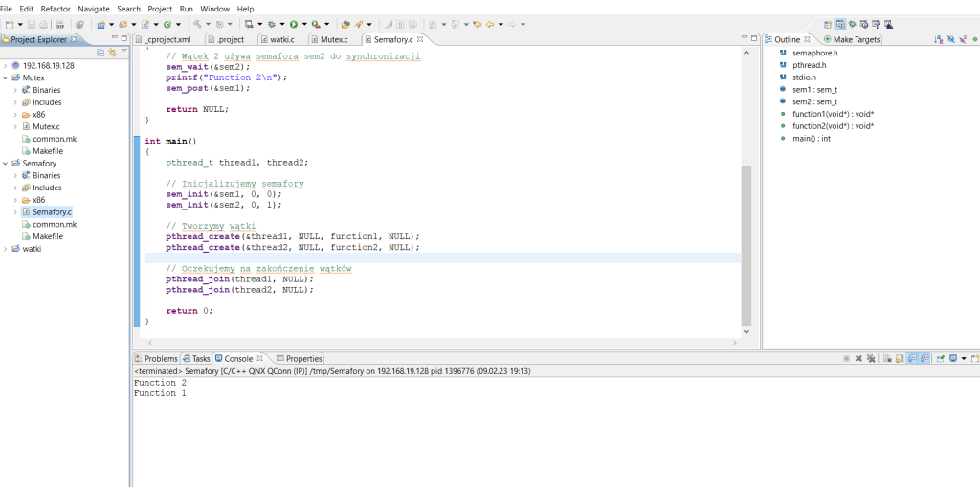Select Mutex.c file in Project Explorer
Viewport: 980px width, 487px height.
(x=46, y=126)
